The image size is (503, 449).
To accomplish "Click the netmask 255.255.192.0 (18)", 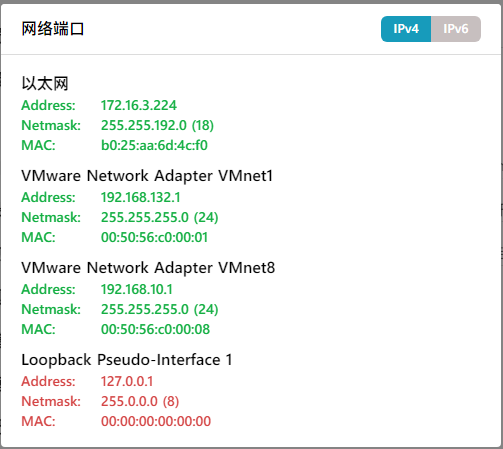I will coord(157,125).
